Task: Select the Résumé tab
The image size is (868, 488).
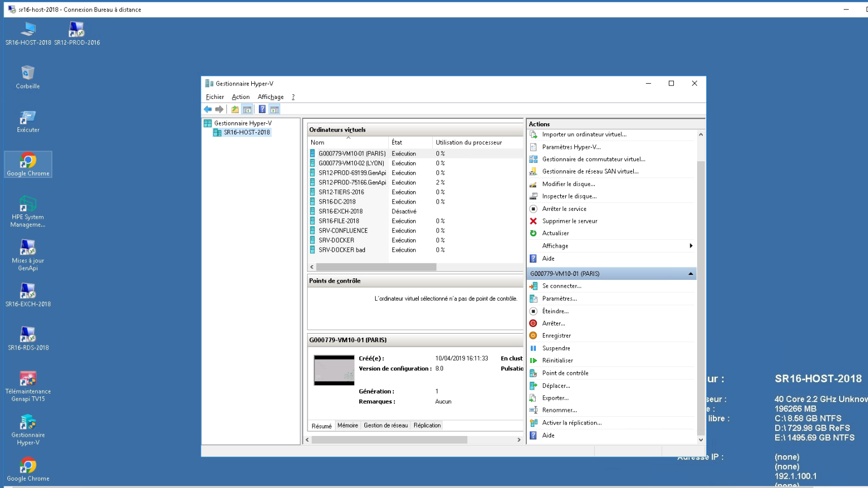Action: point(321,426)
